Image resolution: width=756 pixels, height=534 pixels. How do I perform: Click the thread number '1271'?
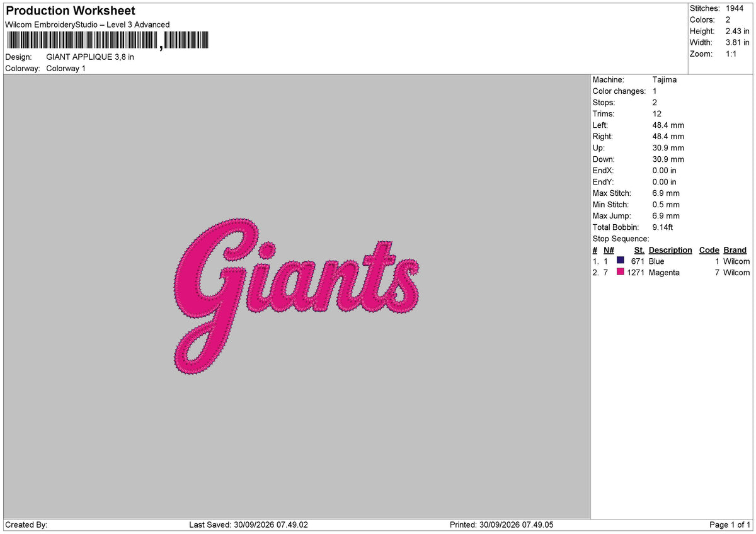click(x=636, y=272)
